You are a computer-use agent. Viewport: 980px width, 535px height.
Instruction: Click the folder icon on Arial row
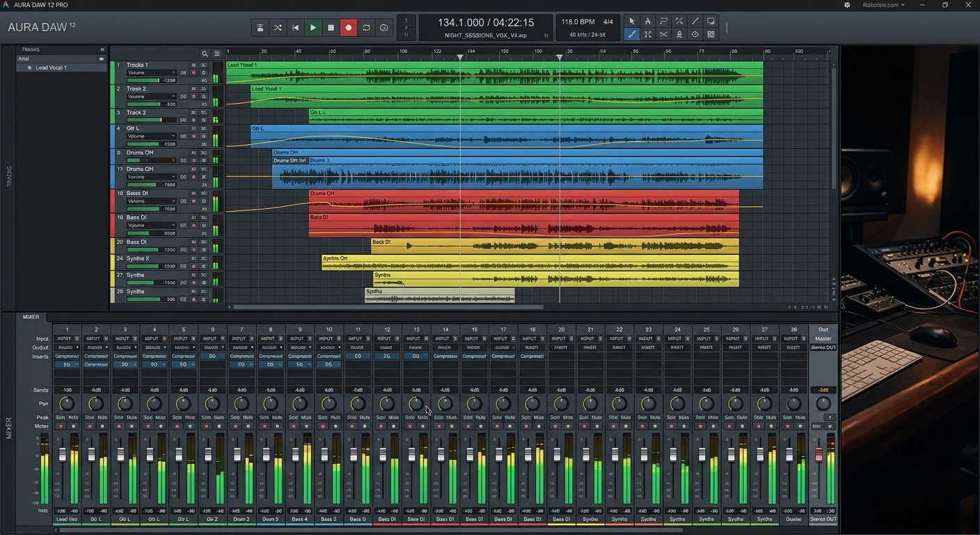102,59
